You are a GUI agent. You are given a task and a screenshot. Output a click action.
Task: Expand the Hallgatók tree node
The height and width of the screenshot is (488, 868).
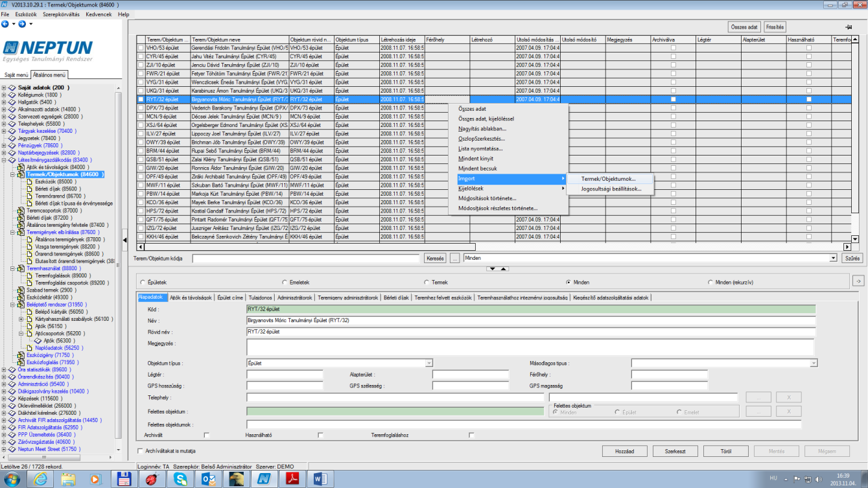4,102
